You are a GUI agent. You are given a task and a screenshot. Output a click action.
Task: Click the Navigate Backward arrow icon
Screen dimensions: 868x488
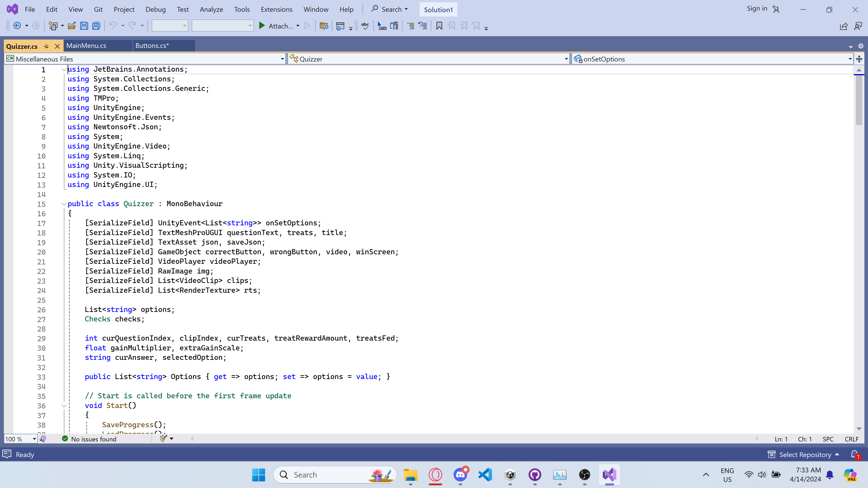17,26
